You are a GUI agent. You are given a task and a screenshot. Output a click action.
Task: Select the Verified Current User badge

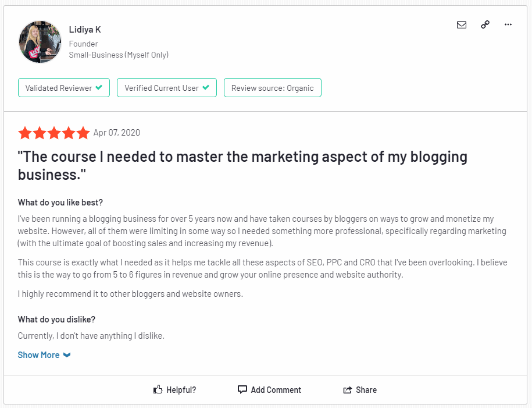pos(167,88)
